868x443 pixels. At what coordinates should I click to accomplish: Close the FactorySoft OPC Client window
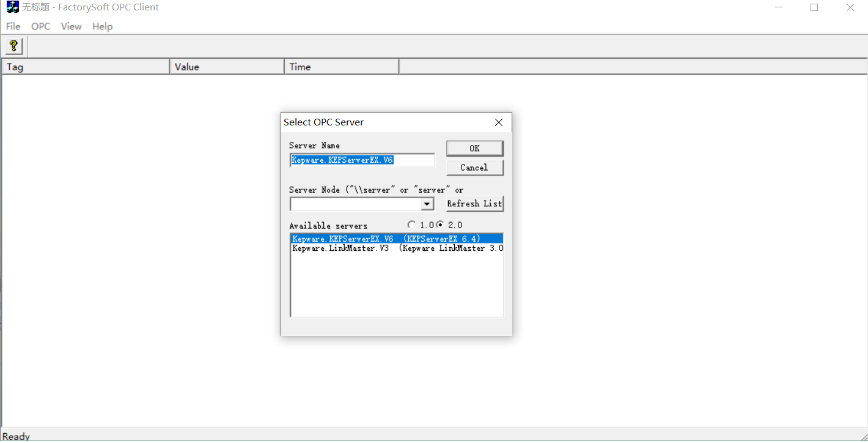point(850,7)
